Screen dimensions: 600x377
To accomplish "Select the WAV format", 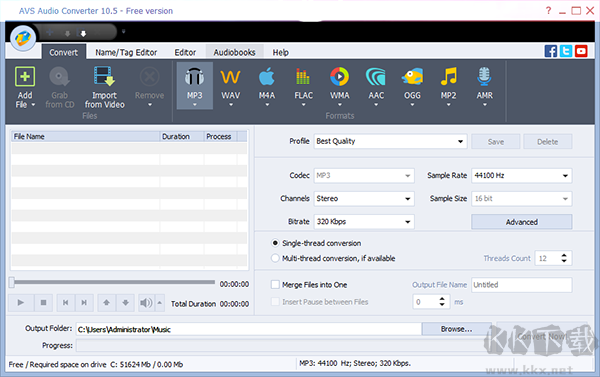I will [x=230, y=86].
